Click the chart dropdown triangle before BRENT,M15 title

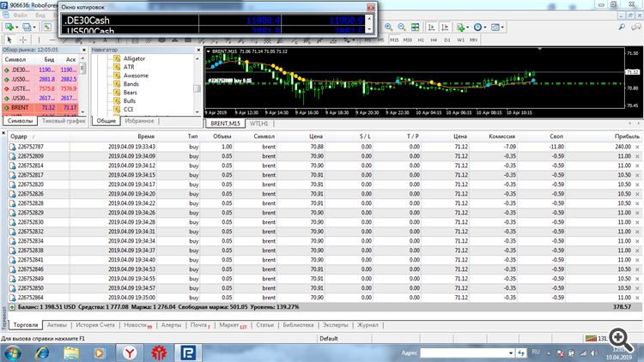[x=209, y=51]
